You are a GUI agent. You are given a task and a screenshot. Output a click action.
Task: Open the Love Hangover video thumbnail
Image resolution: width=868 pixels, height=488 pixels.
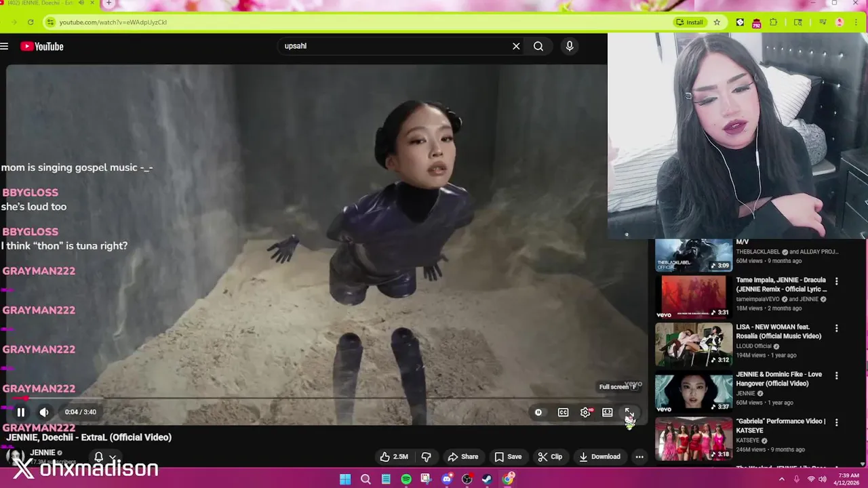(693, 392)
